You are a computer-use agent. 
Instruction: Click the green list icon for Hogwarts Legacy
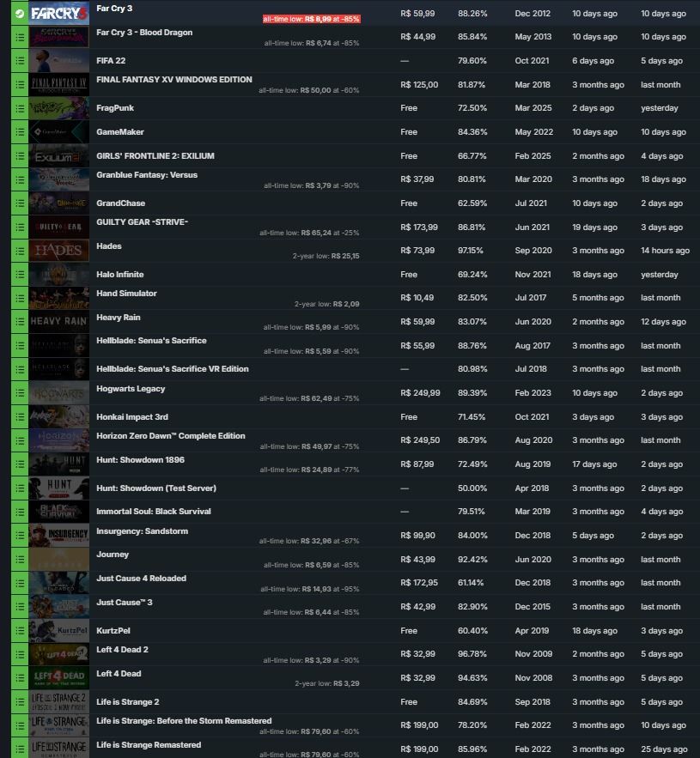tap(20, 393)
